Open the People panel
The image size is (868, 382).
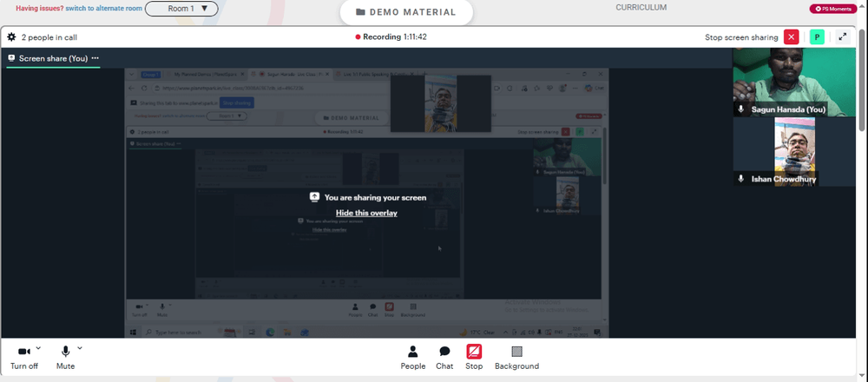click(x=413, y=358)
